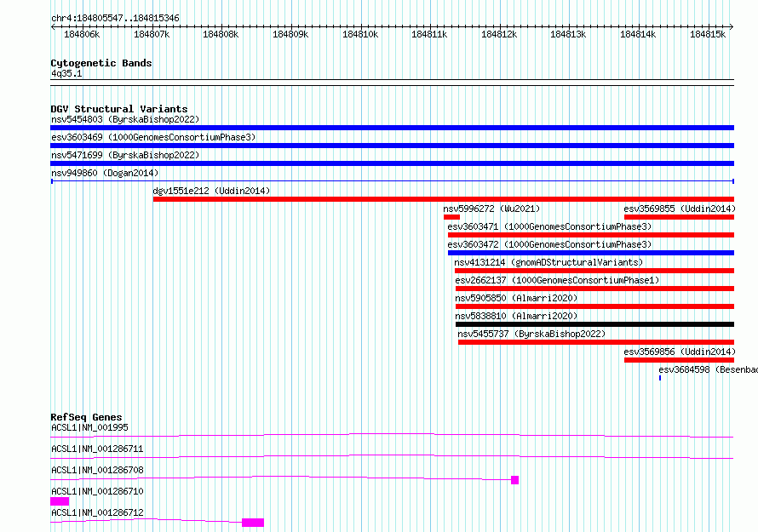Open the ACSL1|NM_001995 transcript label
The image size is (758, 532).
pyautogui.click(x=89, y=427)
